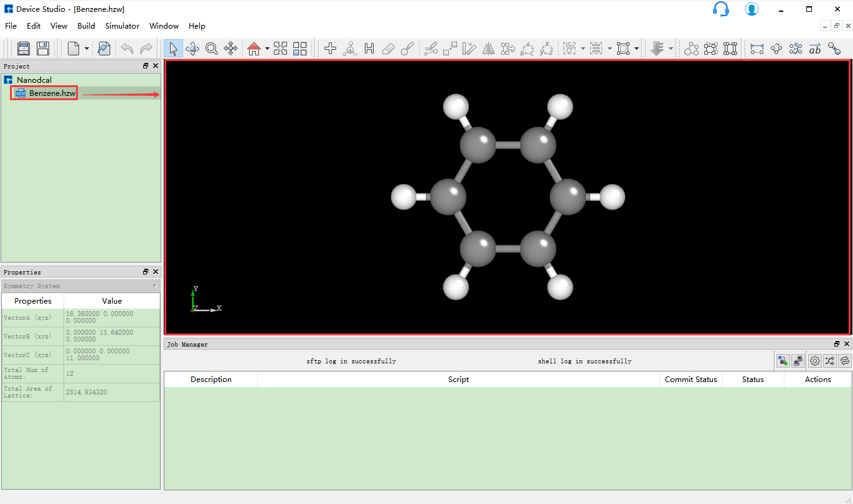Image resolution: width=853 pixels, height=504 pixels.
Task: Open the Symmetry System dropdown
Action: coord(80,286)
